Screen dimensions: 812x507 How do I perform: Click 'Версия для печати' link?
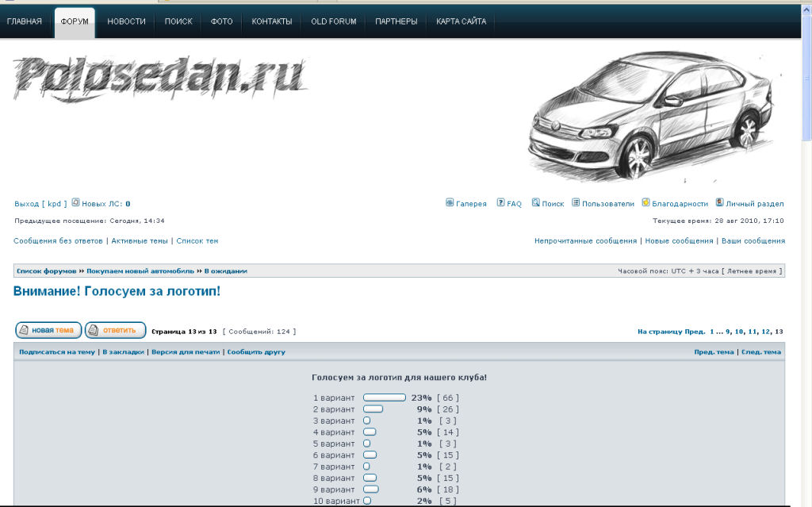[186, 351]
